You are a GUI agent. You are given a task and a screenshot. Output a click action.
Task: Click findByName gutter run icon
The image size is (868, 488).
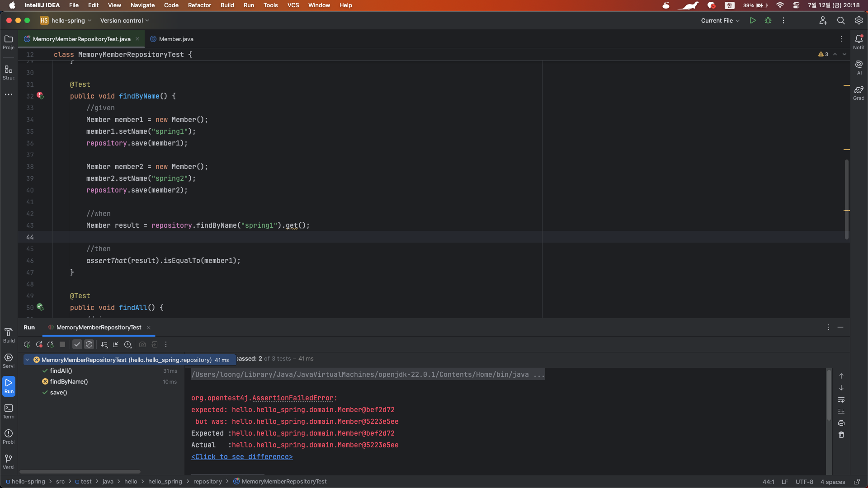click(x=40, y=96)
